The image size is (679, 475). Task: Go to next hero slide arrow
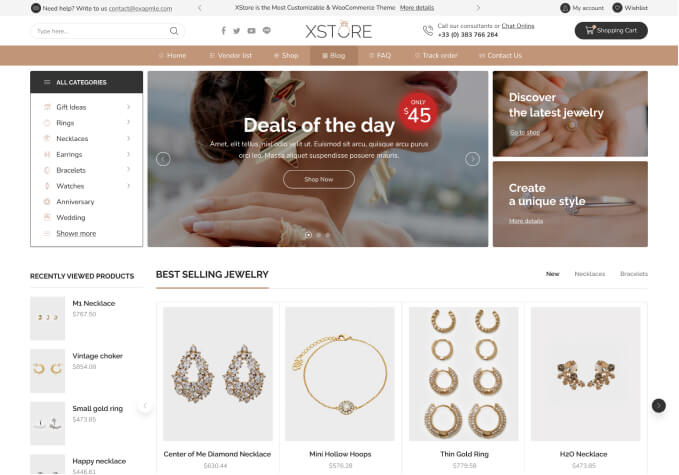[472, 159]
